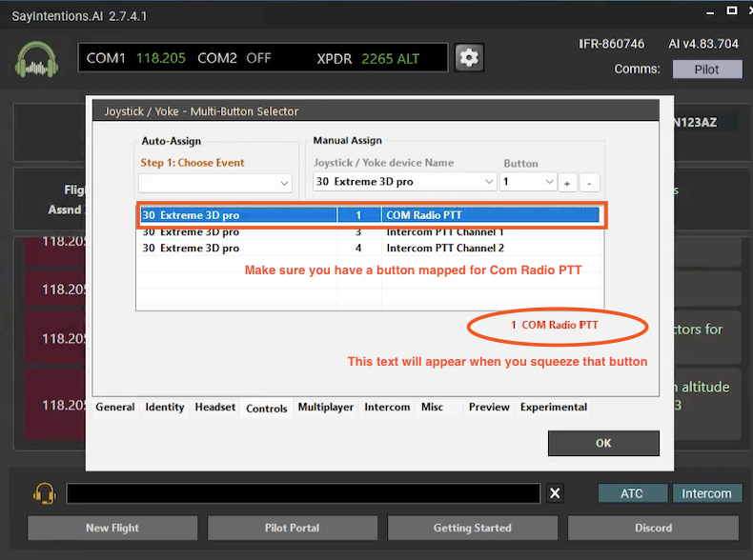Open the Preview tab
The width and height of the screenshot is (753, 560).
point(489,407)
